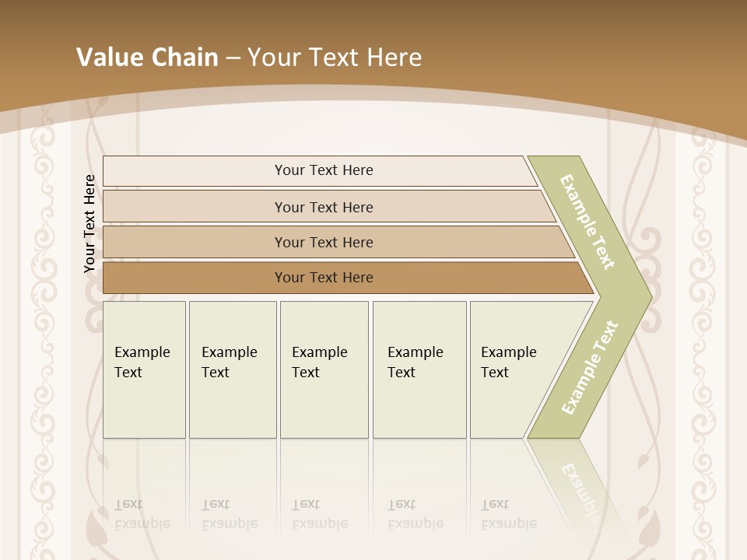The height and width of the screenshot is (560, 747).
Task: Click the top, lightest "Your Text Here" bar
Action: (323, 170)
